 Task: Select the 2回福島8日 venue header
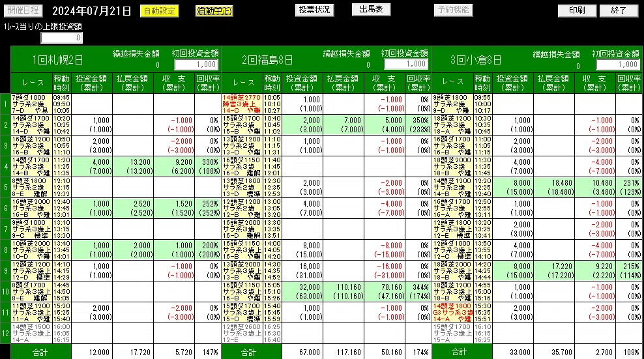(267, 60)
